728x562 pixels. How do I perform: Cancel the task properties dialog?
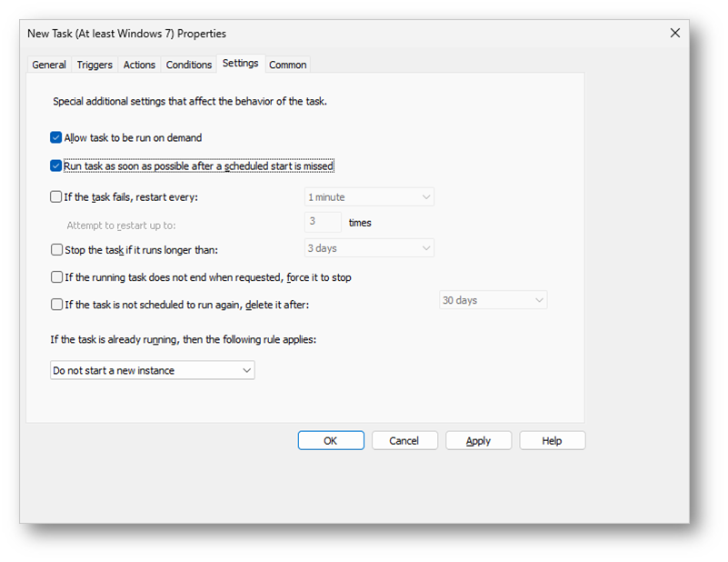[x=404, y=440]
